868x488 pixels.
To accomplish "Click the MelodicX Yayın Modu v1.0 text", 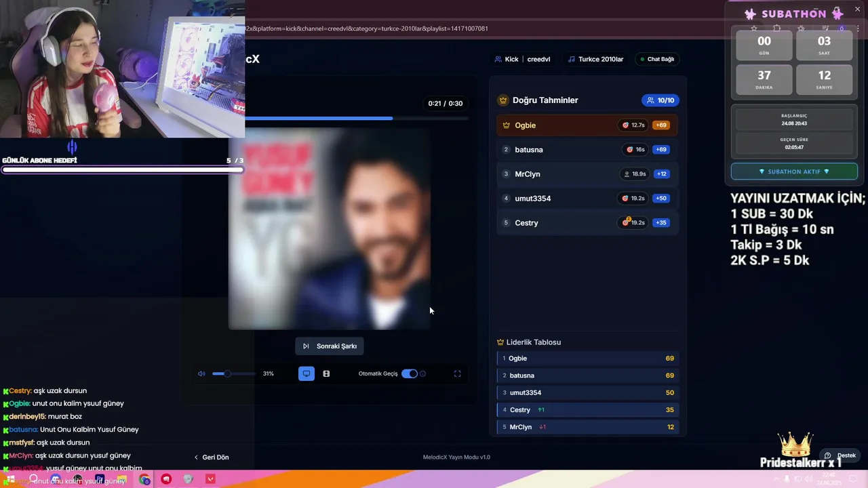I will tap(456, 457).
